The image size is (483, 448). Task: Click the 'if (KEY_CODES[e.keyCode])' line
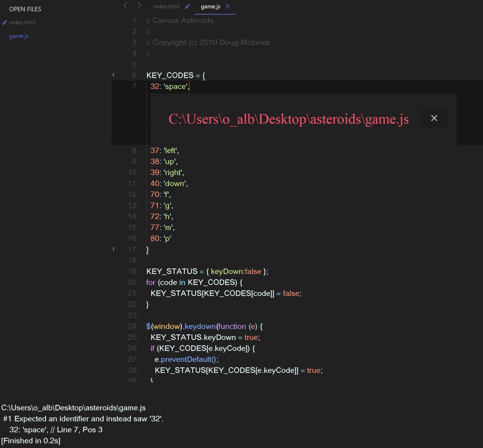click(203, 348)
